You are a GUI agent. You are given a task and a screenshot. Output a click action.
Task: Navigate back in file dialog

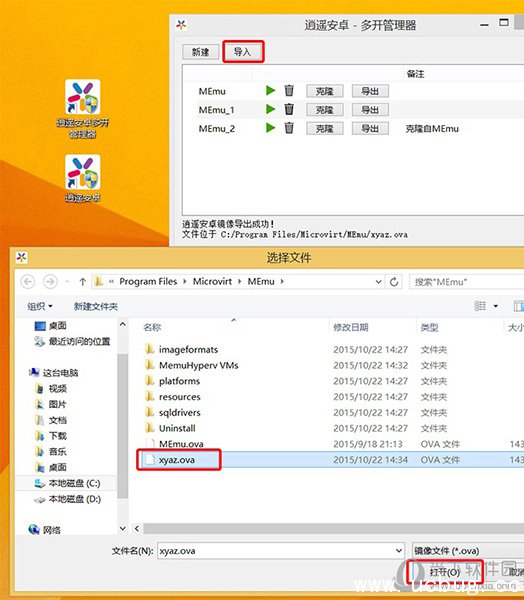click(28, 282)
